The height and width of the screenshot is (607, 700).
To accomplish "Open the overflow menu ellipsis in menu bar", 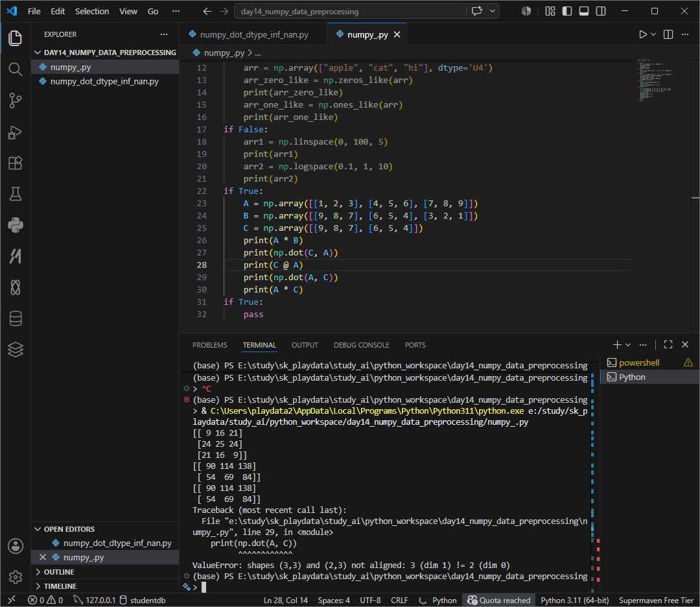I will (x=176, y=11).
